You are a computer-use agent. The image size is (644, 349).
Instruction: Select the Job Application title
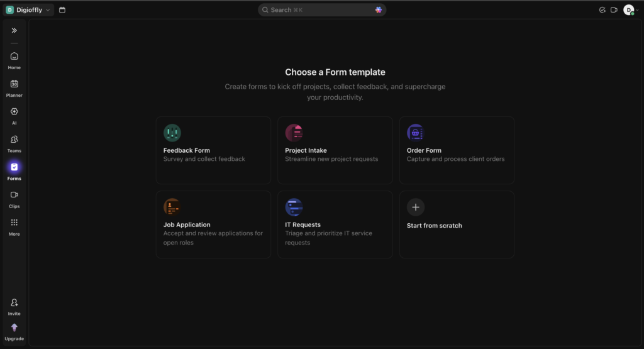[187, 224]
